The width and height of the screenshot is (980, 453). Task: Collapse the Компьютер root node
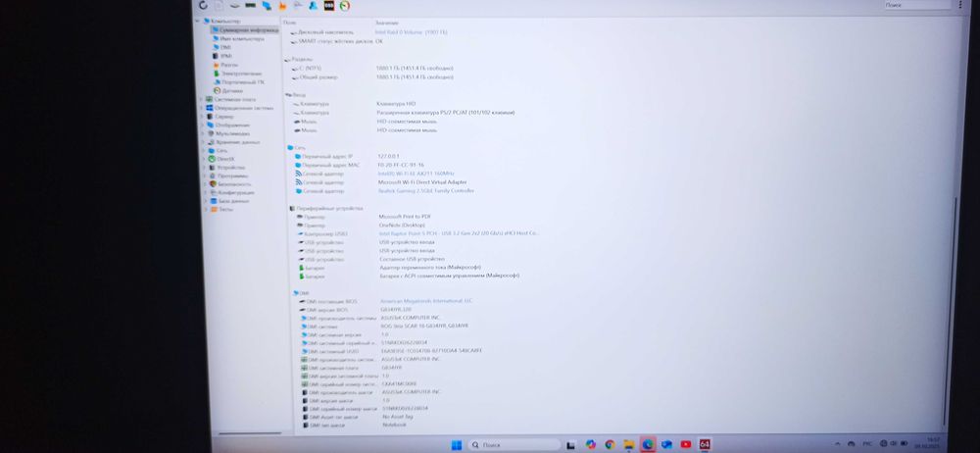point(198,21)
